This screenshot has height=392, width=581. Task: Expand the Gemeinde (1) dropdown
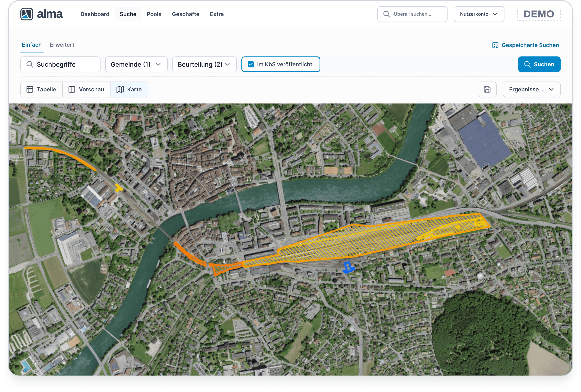tap(136, 64)
